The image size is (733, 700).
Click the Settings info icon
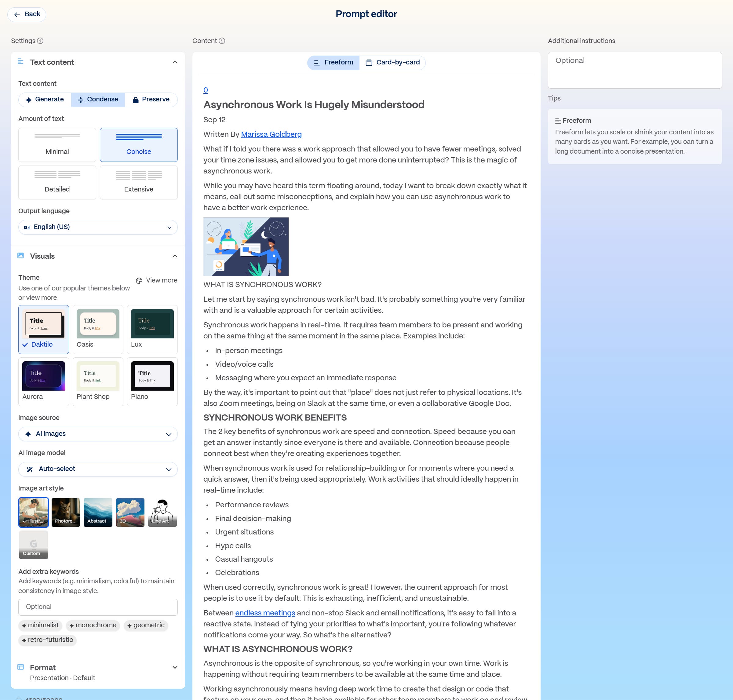[40, 41]
